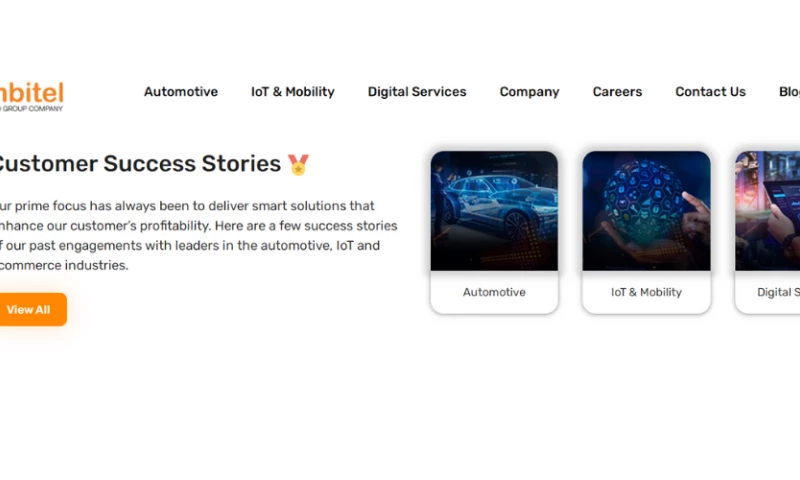Select the Digital Services card label
The width and height of the screenshot is (800, 480).
(x=778, y=293)
